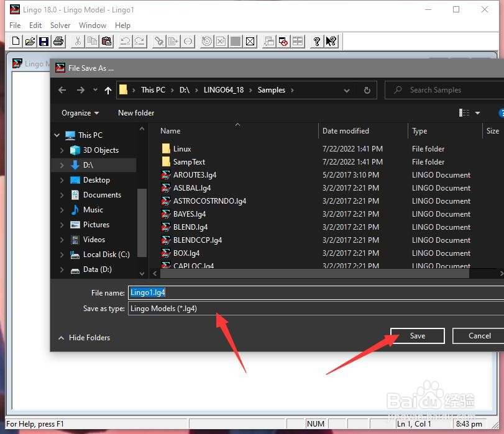Viewport: 504px width, 434px height.
Task: Select the AROUTE3.lg4 file
Action: click(195, 174)
